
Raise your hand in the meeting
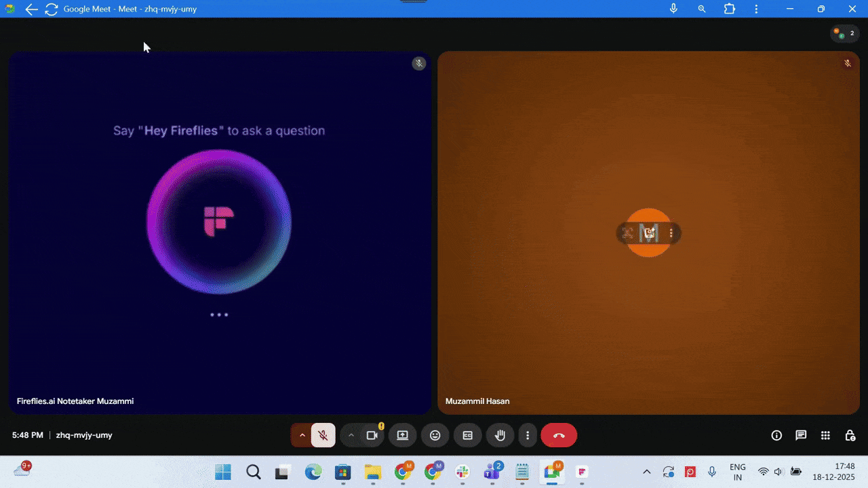pyautogui.click(x=500, y=435)
